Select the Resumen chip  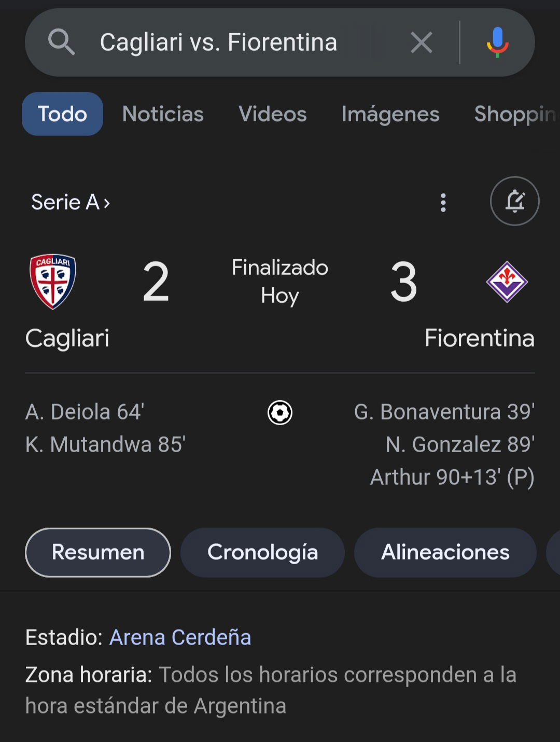click(98, 552)
